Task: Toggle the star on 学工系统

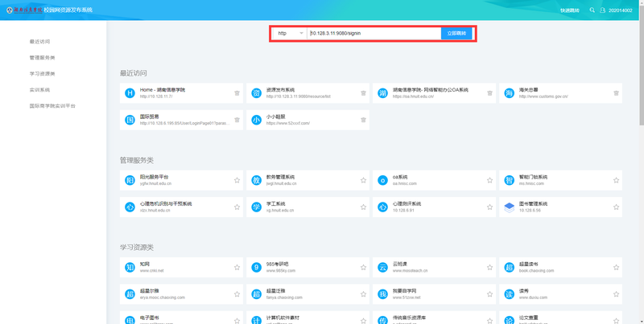Action: 364,207
